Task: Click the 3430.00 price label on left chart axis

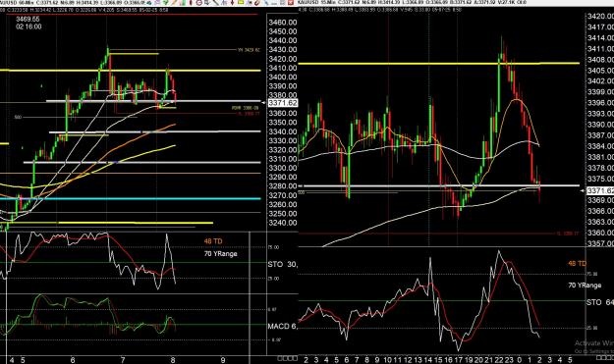Action: 282,50
